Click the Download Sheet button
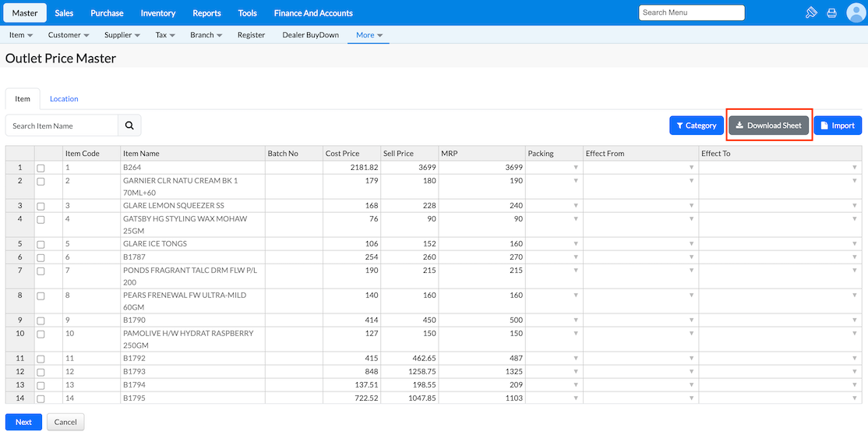 [768, 126]
